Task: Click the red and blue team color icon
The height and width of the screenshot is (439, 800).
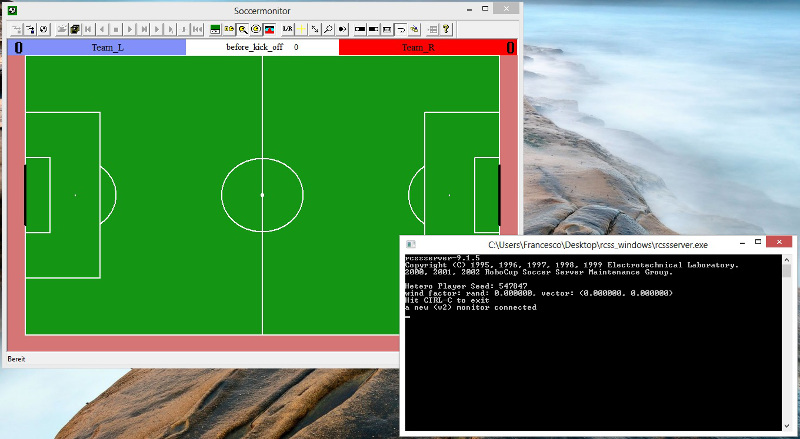Action: [269, 29]
